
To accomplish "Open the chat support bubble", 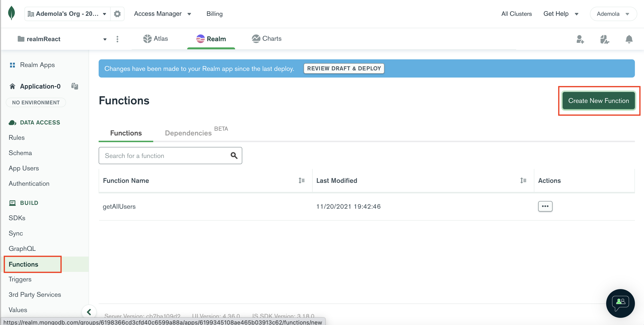I will pos(620,303).
